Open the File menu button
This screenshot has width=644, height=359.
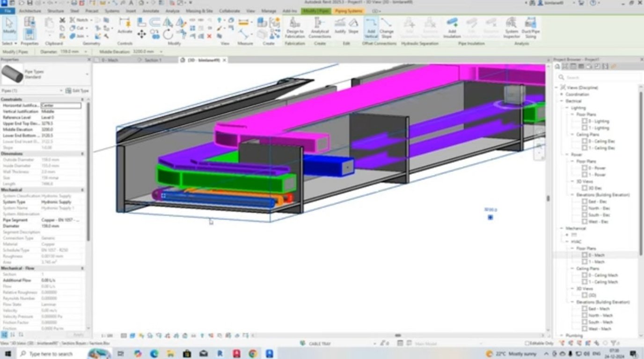coord(8,11)
